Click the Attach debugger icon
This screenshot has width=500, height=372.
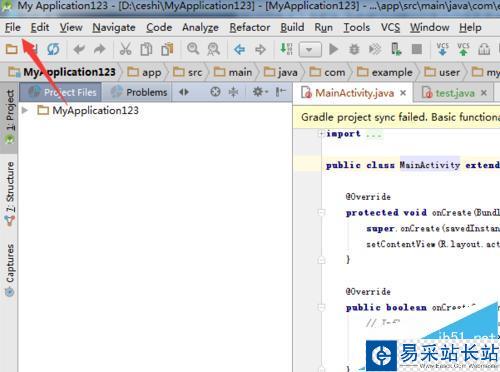[x=375, y=49]
